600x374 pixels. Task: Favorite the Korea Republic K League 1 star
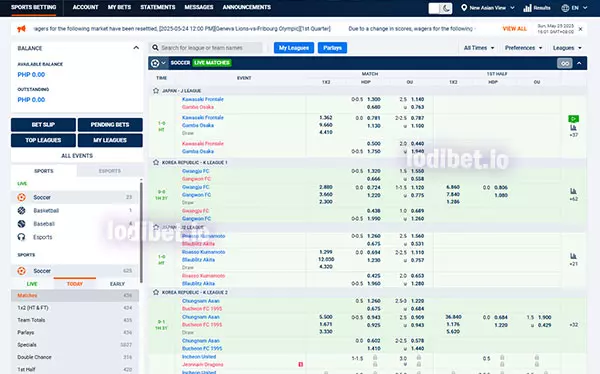tap(156, 162)
